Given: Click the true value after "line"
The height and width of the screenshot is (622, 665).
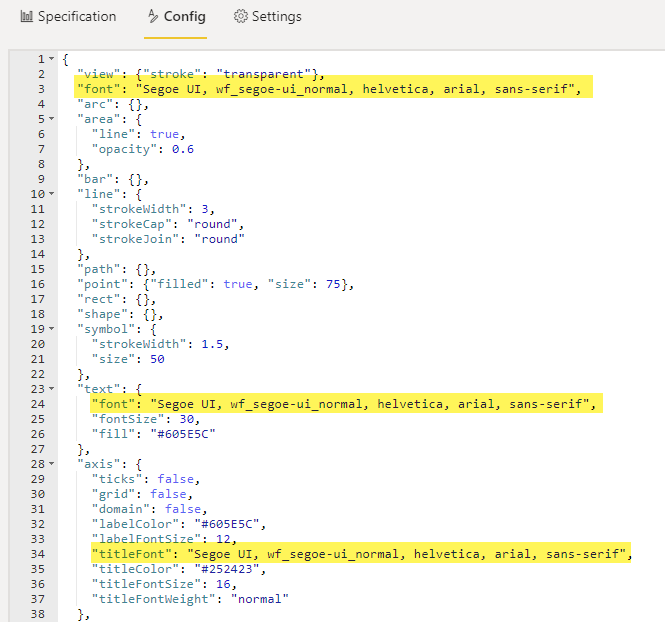Looking at the screenshot, I should click(x=165, y=134).
